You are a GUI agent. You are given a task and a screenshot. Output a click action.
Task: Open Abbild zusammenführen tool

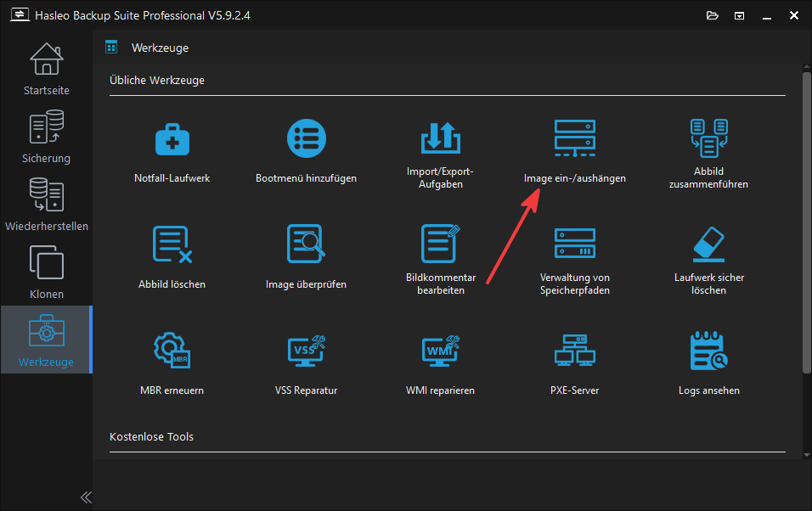[708, 154]
